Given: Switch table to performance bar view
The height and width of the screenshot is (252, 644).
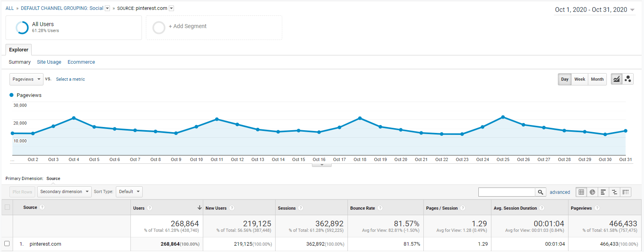Looking at the screenshot, I should click(603, 192).
